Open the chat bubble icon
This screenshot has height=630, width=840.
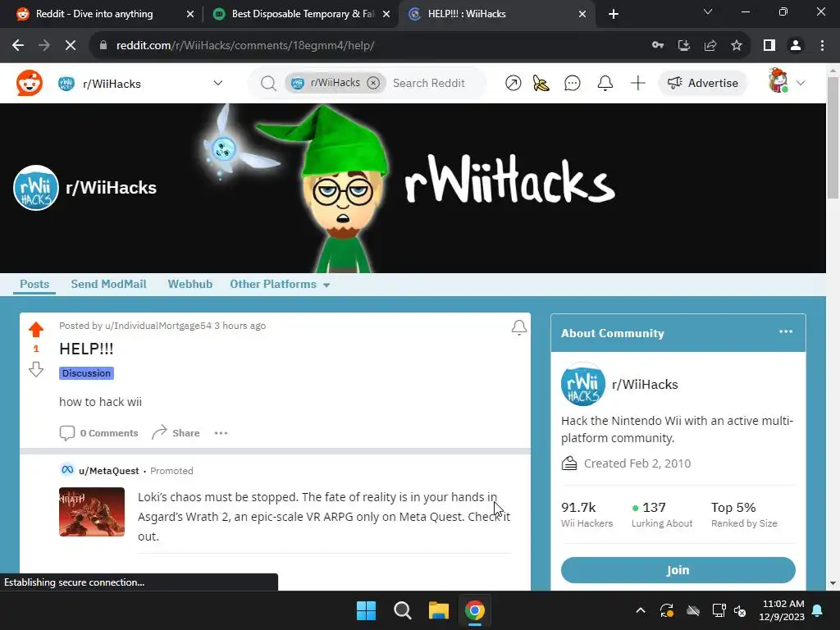[572, 83]
